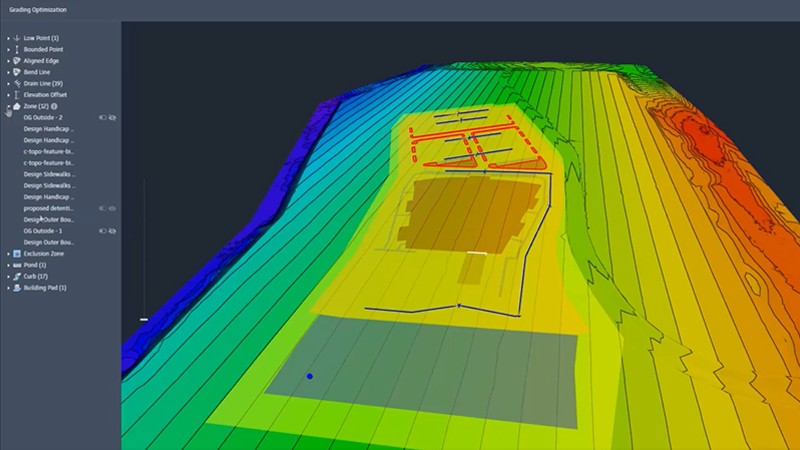The width and height of the screenshot is (800, 450).
Task: Select the Grading Optimization title tab
Action: pyautogui.click(x=39, y=9)
